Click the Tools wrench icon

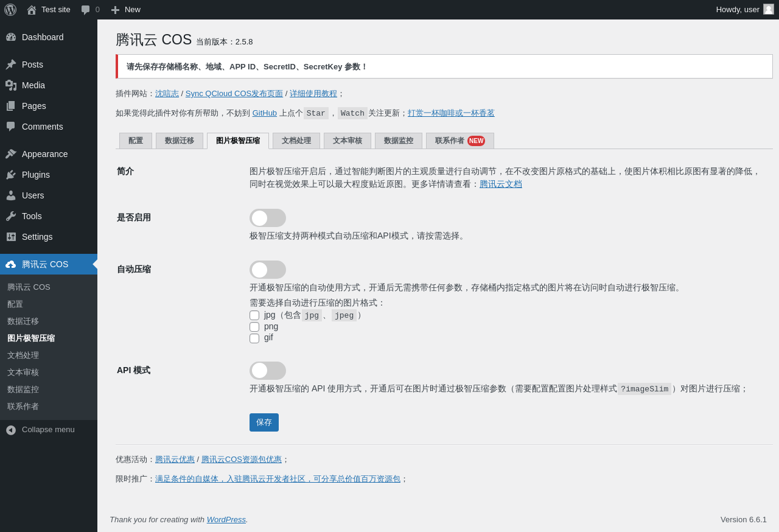click(11, 216)
